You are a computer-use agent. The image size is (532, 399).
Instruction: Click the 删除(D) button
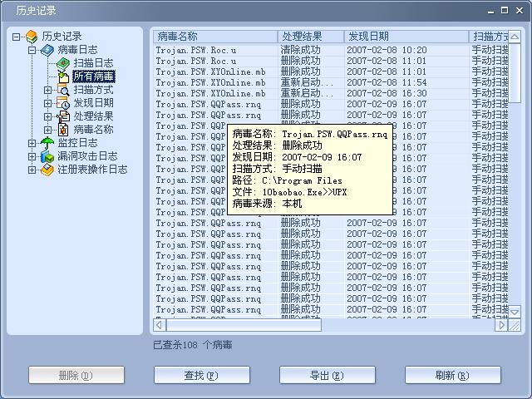[76, 375]
